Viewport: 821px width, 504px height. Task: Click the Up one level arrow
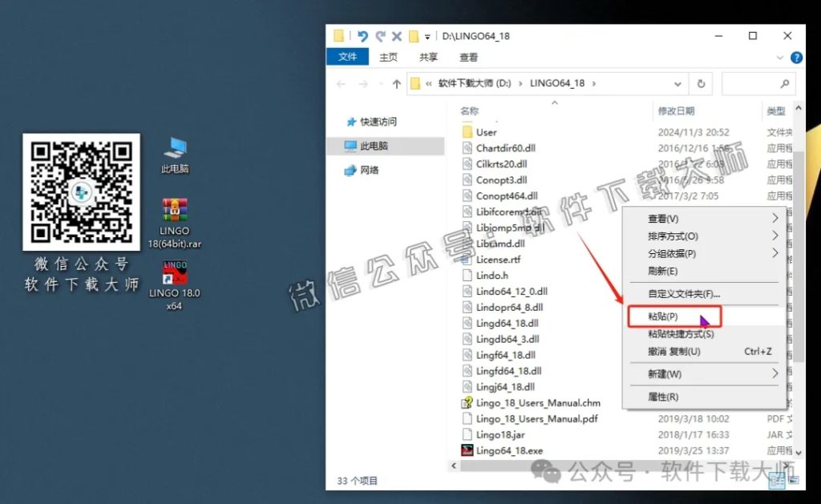pyautogui.click(x=396, y=83)
